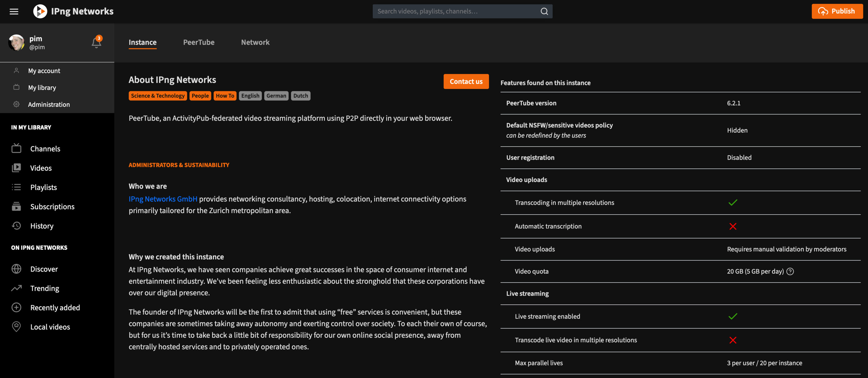Open Local videos in the sidebar

[x=50, y=327]
